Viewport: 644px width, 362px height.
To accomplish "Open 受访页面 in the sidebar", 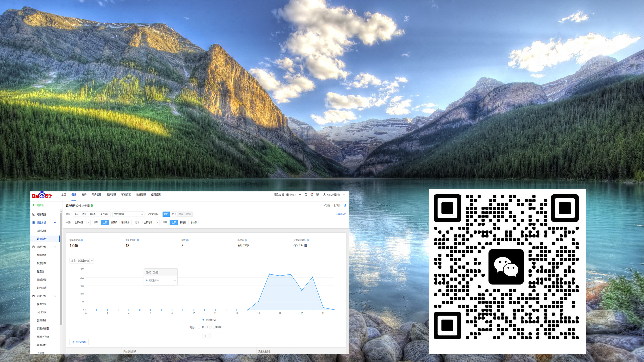I will 42,304.
